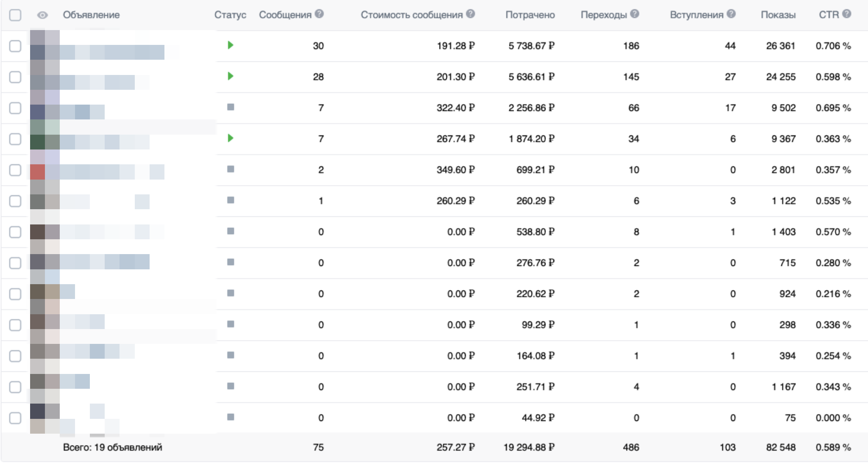Click green play status in 267.74 ₽ row
This screenshot has width=868, height=465.
click(230, 138)
